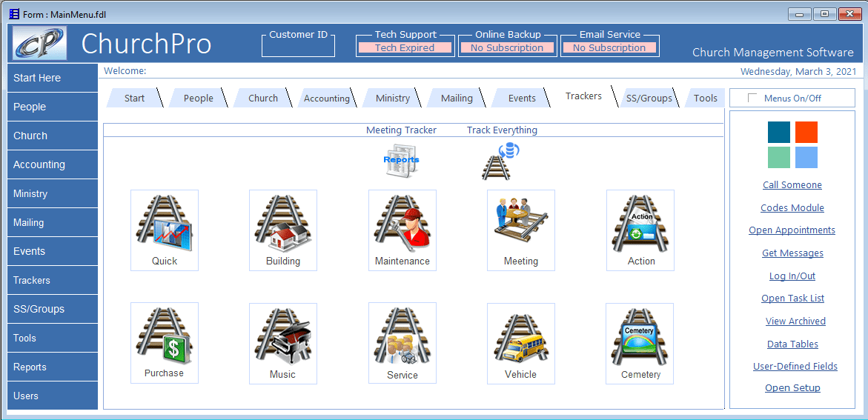Viewport: 868px width, 420px height.
Task: Open the Service tracker icon
Action: pos(402,343)
